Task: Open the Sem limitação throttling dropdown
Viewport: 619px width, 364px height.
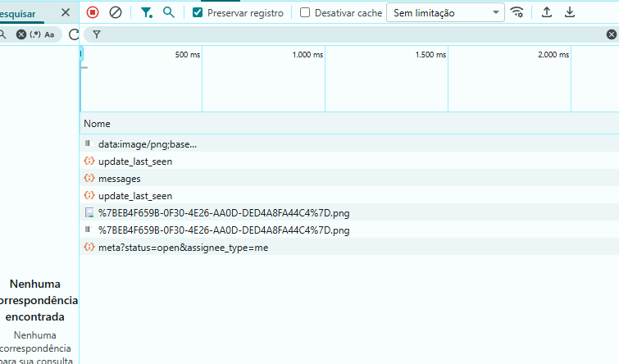Action: [x=446, y=12]
